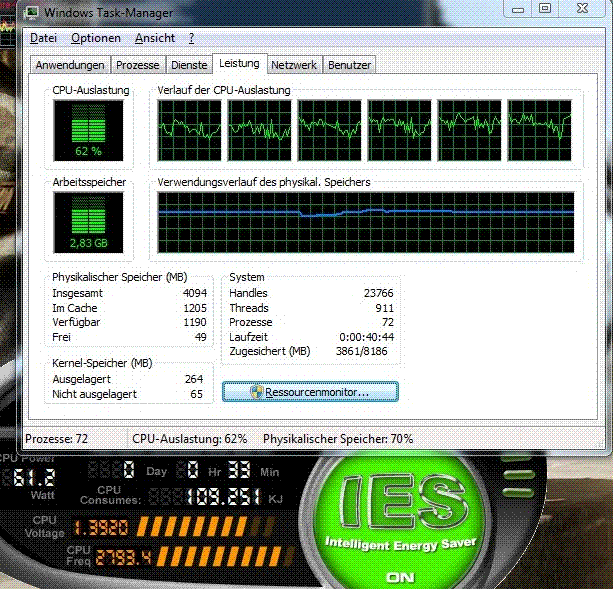Click the CPU Voltage bar meter in IES
Screen dimensions: 613x589
[206, 526]
